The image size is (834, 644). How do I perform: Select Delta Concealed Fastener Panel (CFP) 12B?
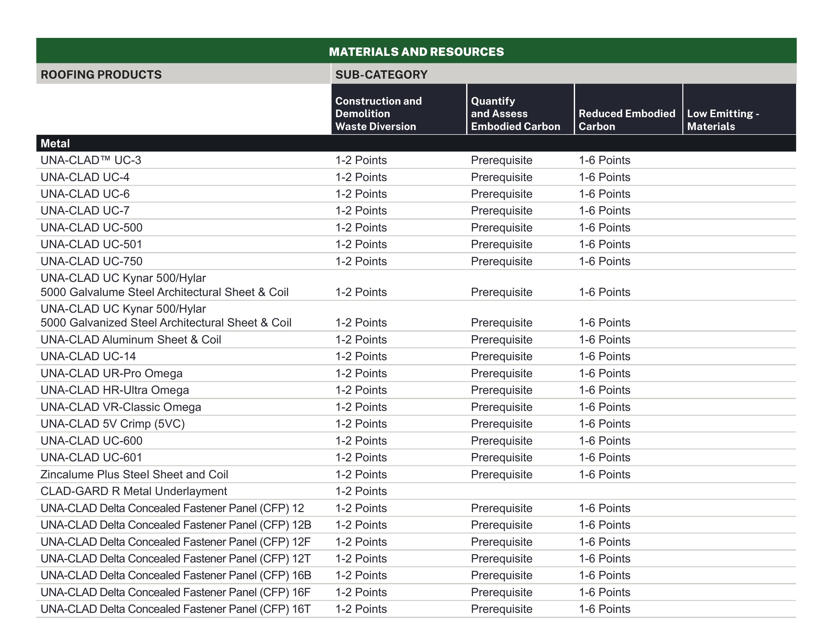[x=176, y=525]
